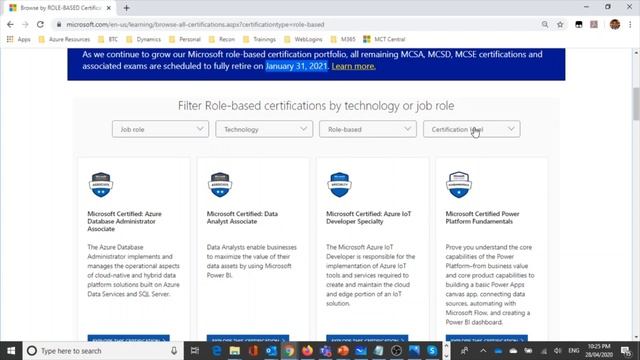
Task: Open Microsoft Certified: Azure Database Administrator Associate title
Action: tap(124, 221)
